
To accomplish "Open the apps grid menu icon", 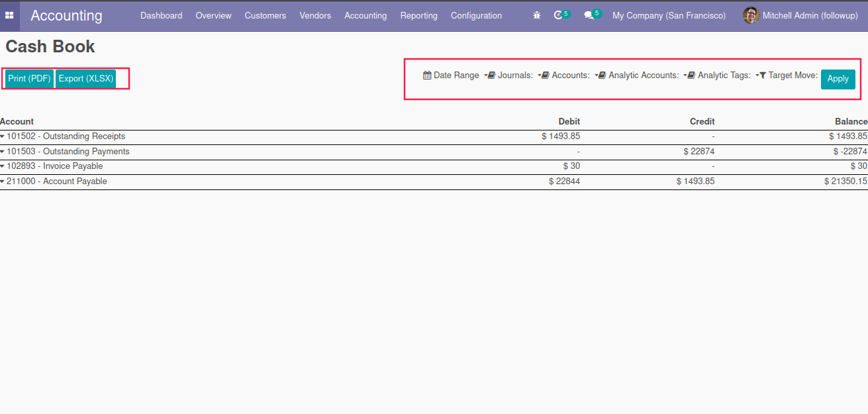I will pyautogui.click(x=9, y=15).
